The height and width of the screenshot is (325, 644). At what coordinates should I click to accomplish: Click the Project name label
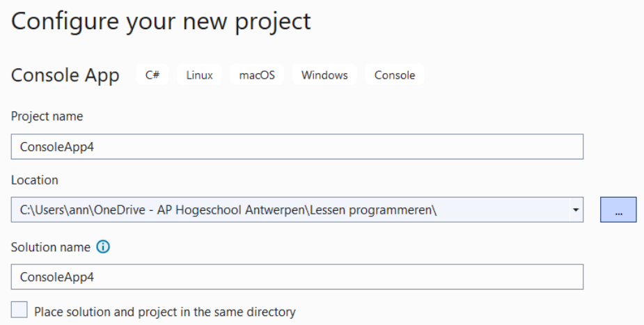(47, 116)
